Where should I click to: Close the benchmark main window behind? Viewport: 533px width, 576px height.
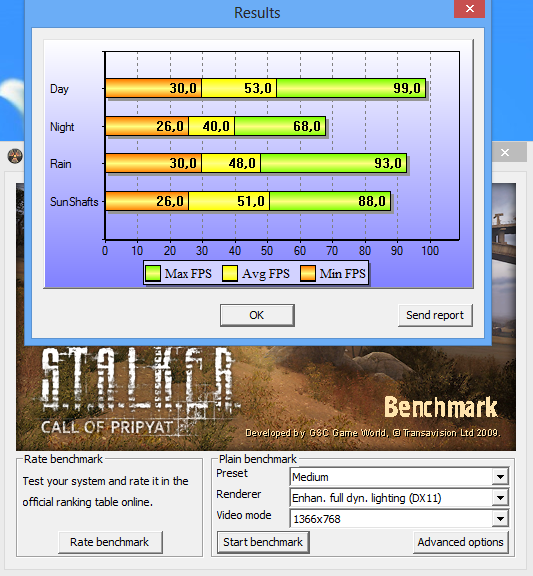(x=505, y=152)
